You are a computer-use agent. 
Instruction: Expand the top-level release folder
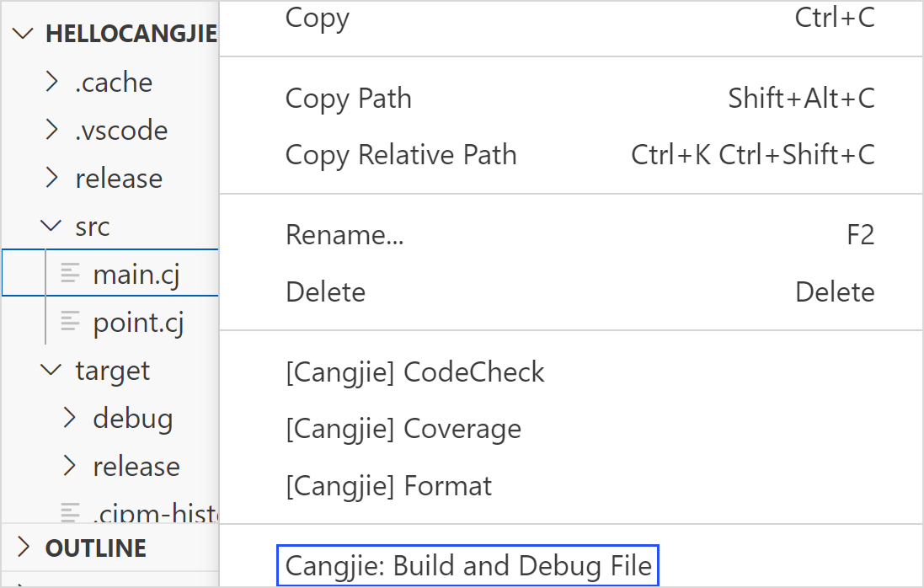click(52, 178)
